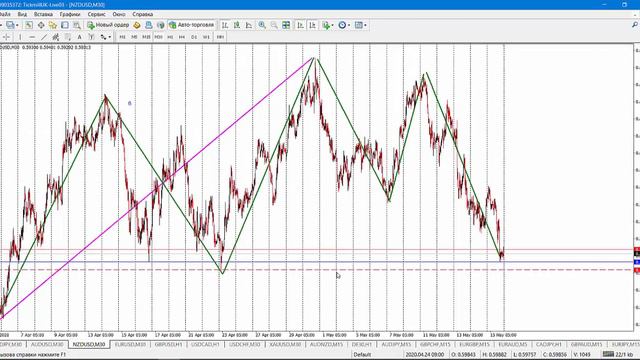Click the Новый ордер (New Order) button

pos(108,25)
